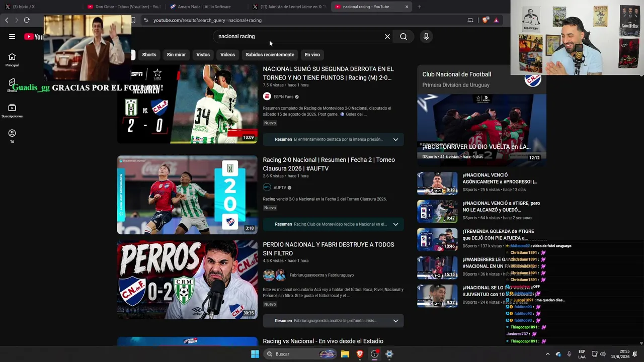
Task: Select the Subidos recientemente filter chip
Action: 270,55
